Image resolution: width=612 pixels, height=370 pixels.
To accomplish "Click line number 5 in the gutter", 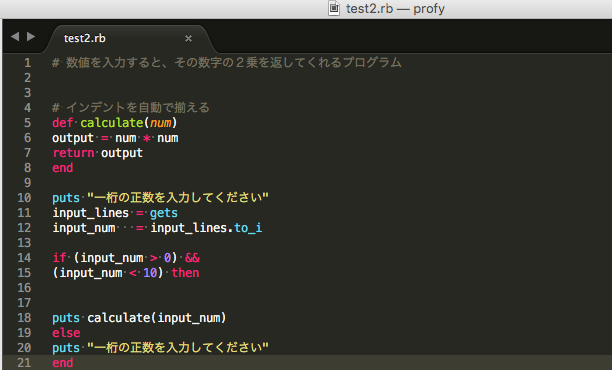I will [x=27, y=123].
